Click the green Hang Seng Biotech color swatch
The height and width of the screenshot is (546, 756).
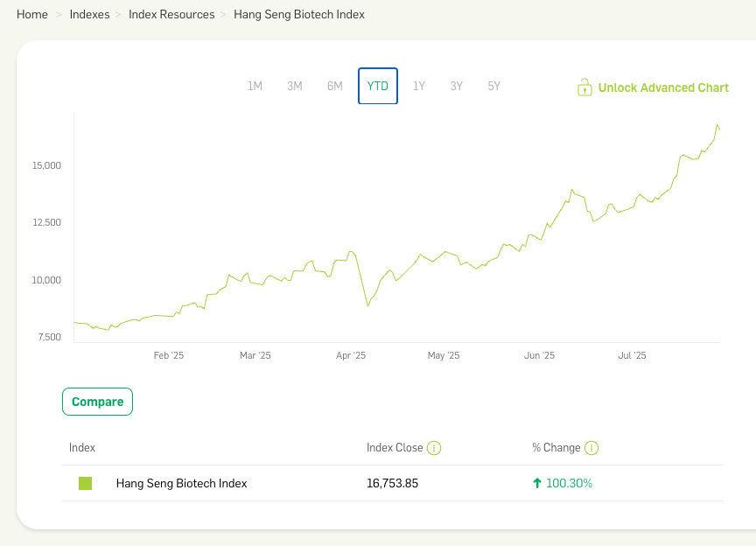tap(85, 483)
